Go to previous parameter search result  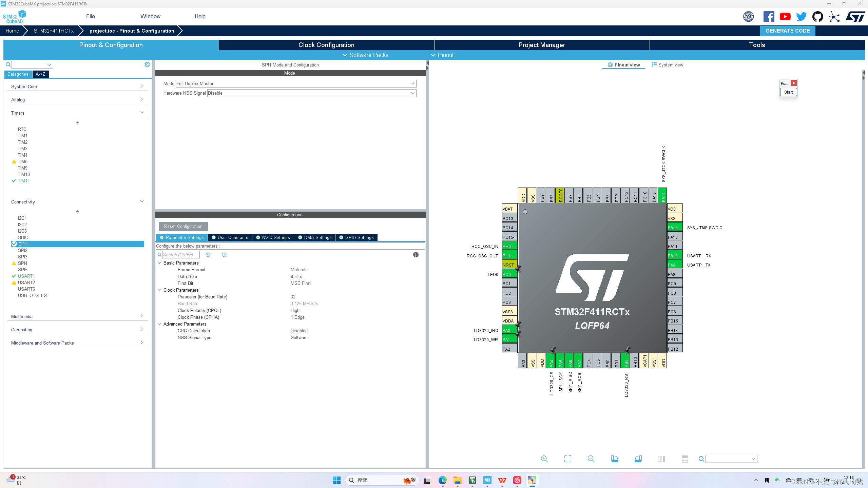tap(208, 255)
